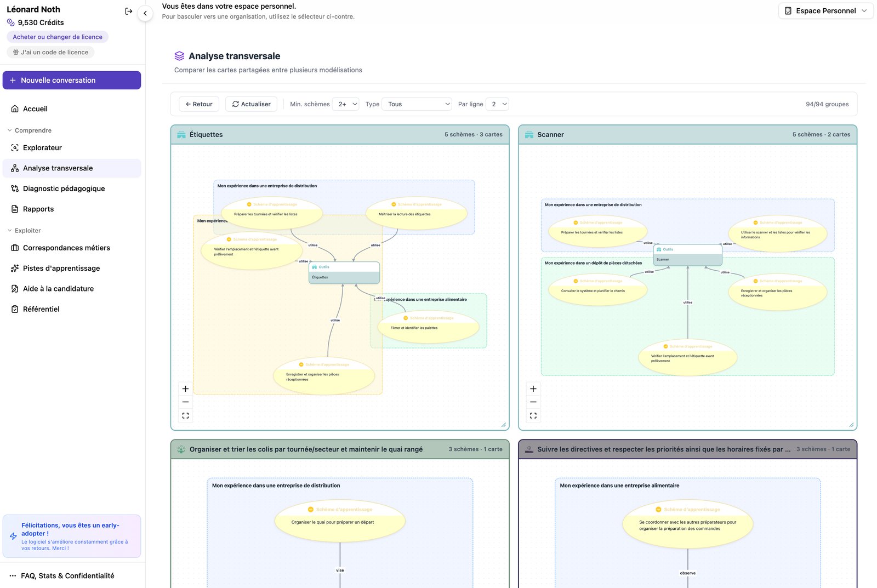Viewport: 877px width, 588px height.
Task: Click the Outils Scanner node
Action: click(x=687, y=254)
